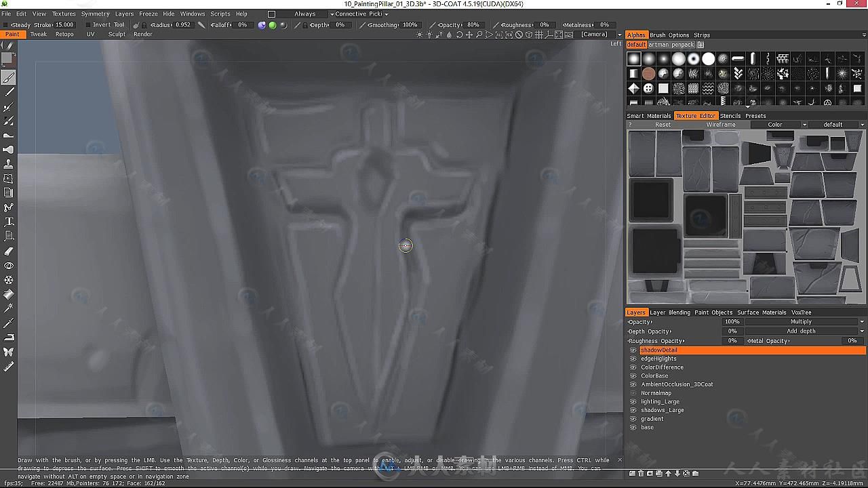Click the pen icon next to Radius
This screenshot has width=868, height=488.
pyautogui.click(x=201, y=25)
